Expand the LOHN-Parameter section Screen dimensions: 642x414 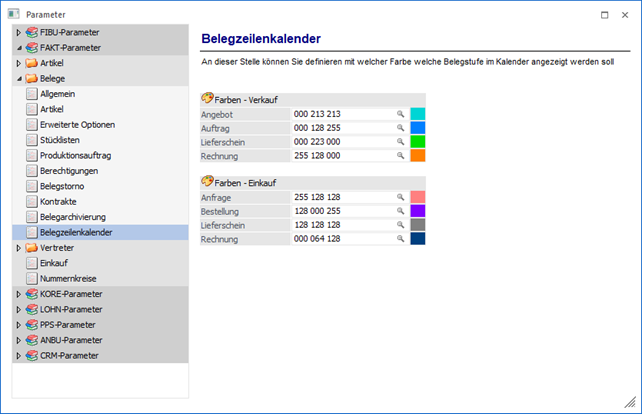[18, 310]
